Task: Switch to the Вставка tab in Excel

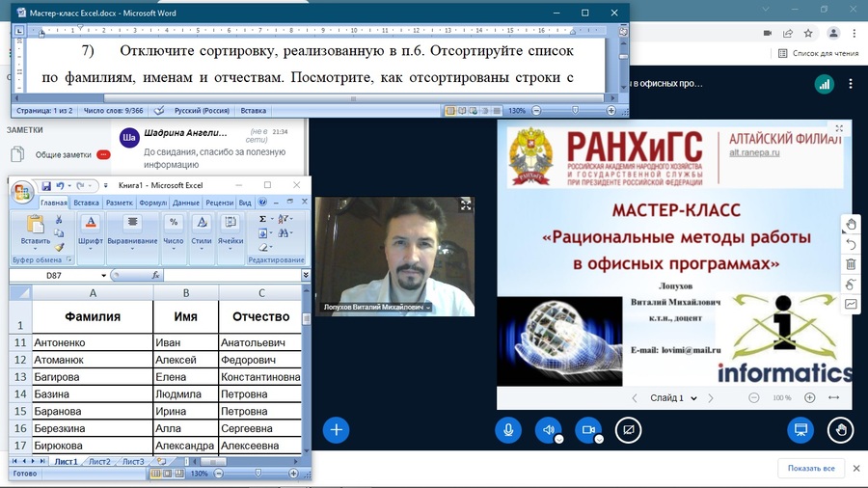Action: (87, 203)
